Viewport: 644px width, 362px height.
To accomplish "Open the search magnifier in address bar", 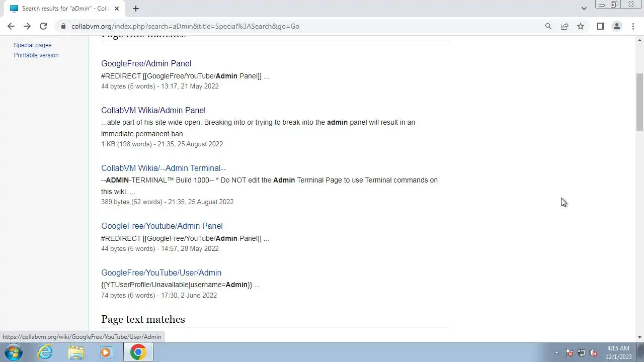I will (x=548, y=26).
